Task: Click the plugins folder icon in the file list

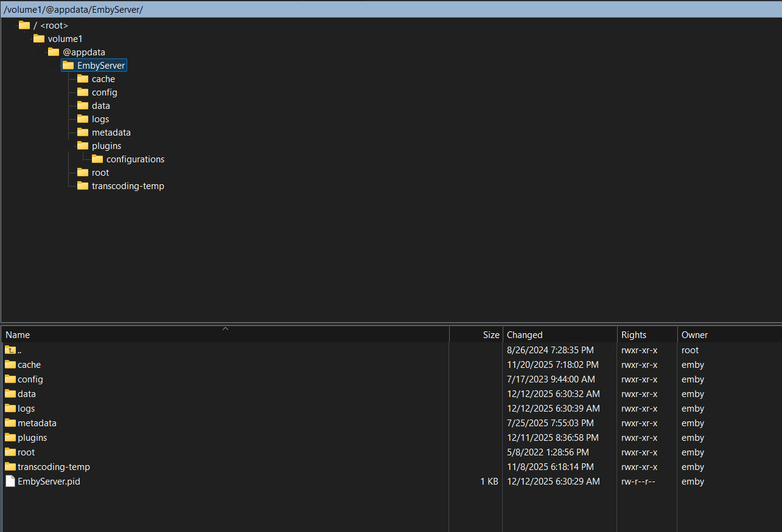Action: [10, 437]
